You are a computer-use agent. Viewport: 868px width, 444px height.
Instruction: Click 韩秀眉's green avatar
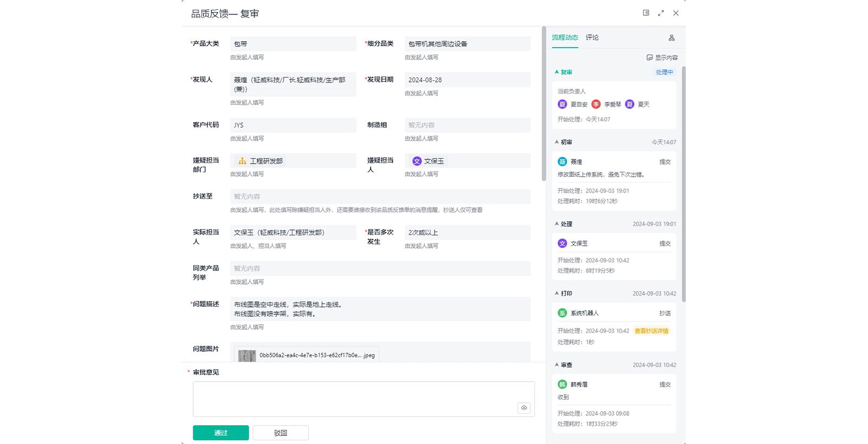tap(562, 384)
